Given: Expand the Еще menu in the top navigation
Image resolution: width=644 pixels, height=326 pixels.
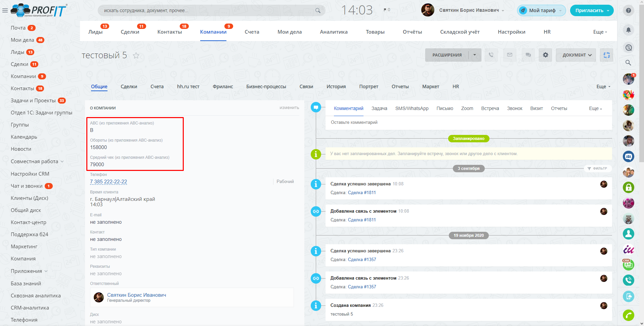Looking at the screenshot, I should click(x=600, y=32).
